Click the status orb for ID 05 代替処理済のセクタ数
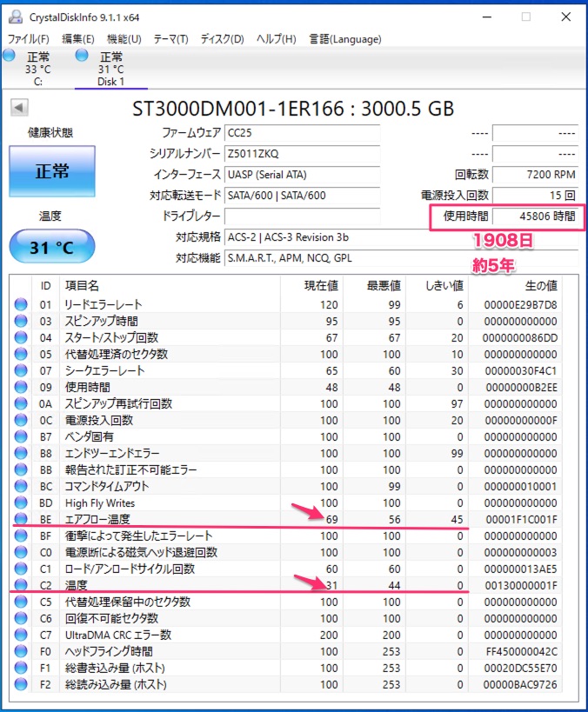This screenshot has width=588, height=712. tap(21, 354)
